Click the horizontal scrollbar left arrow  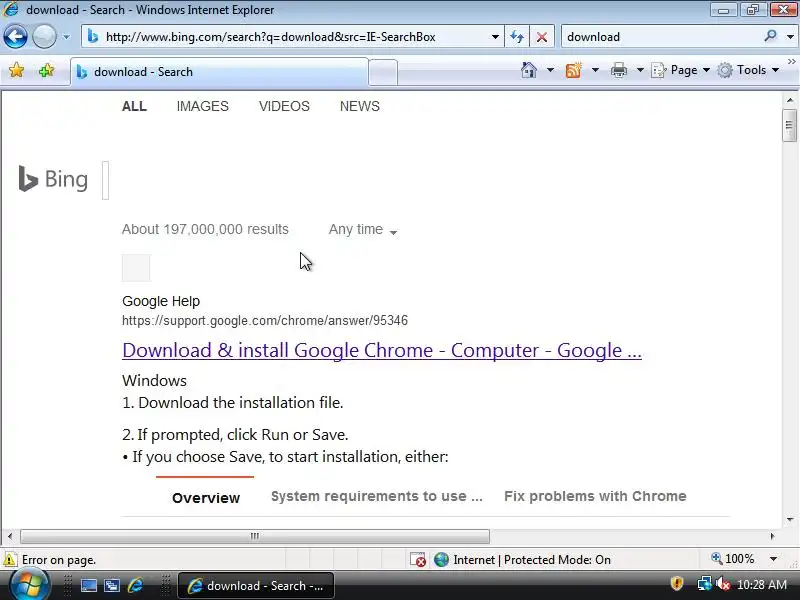point(10,536)
